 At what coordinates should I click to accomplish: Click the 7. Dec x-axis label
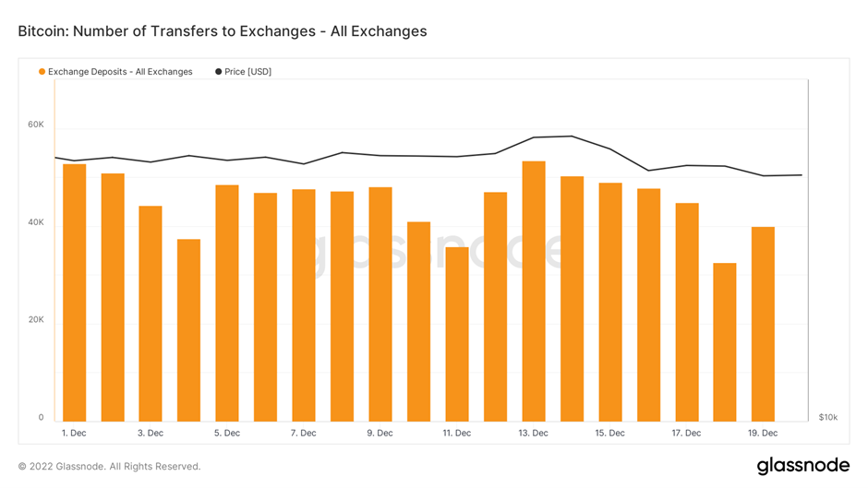[x=304, y=433]
